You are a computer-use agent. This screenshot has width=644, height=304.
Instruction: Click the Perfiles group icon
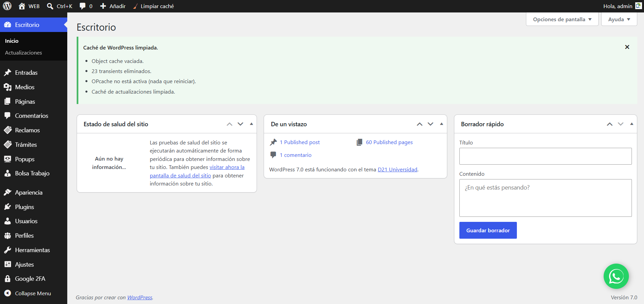click(x=7, y=236)
